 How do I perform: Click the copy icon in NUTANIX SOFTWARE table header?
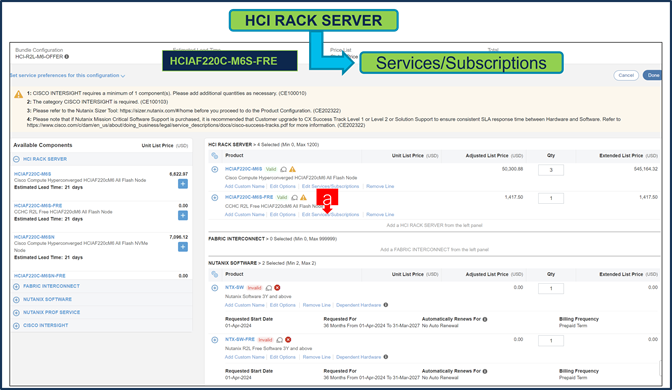tap(215, 274)
